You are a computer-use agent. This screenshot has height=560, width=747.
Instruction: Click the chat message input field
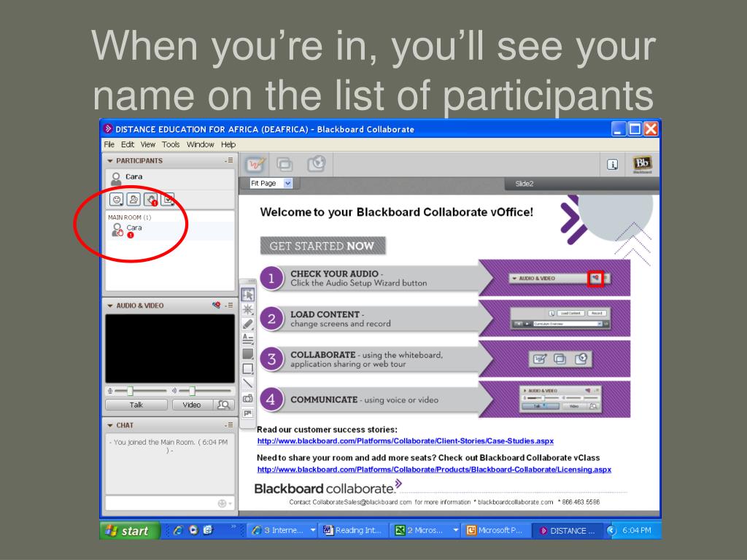160,503
